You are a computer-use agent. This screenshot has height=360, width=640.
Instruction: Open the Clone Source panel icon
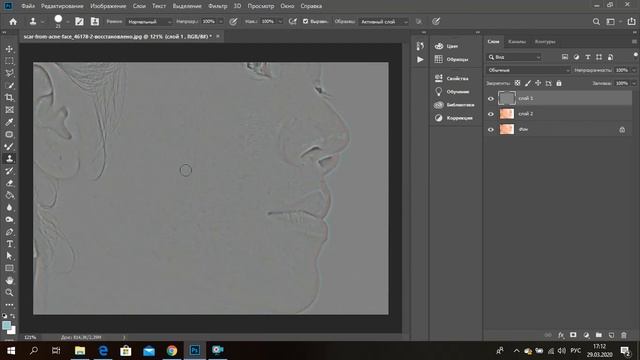[95, 22]
